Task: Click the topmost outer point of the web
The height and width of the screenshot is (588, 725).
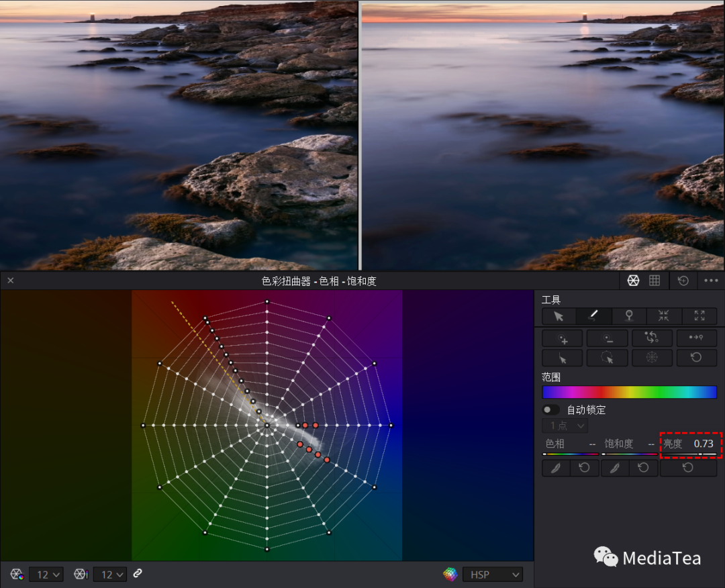Action: coord(267,301)
